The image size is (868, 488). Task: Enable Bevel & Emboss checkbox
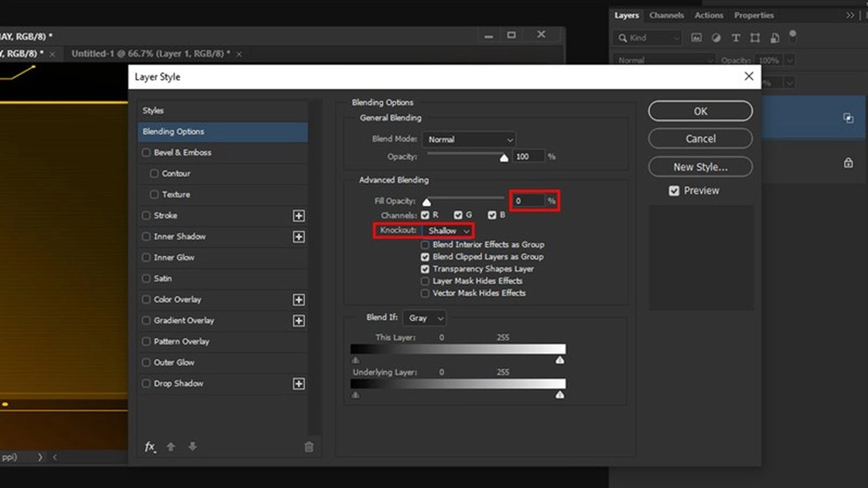pyautogui.click(x=146, y=153)
